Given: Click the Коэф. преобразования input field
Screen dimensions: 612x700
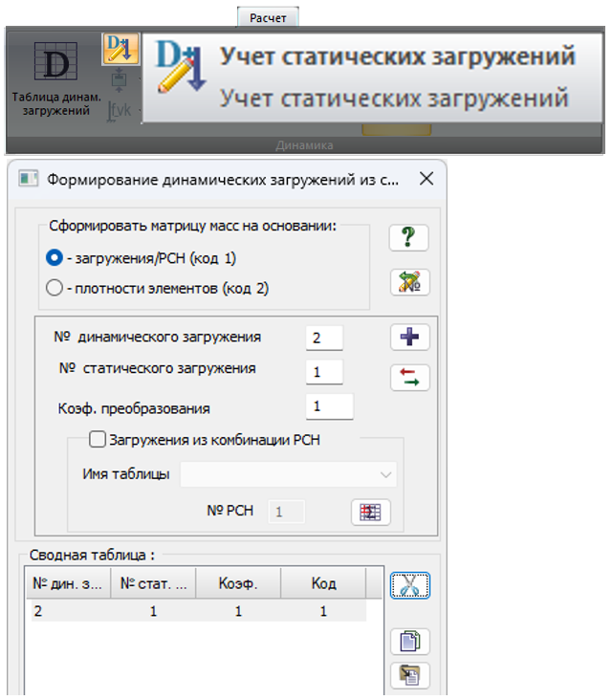Looking at the screenshot, I should (x=329, y=406).
